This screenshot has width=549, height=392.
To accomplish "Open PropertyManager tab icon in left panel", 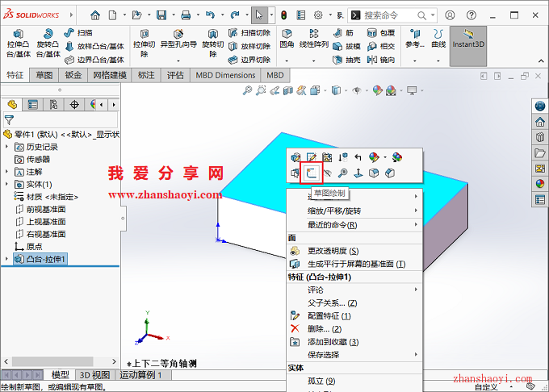I will click(x=33, y=104).
